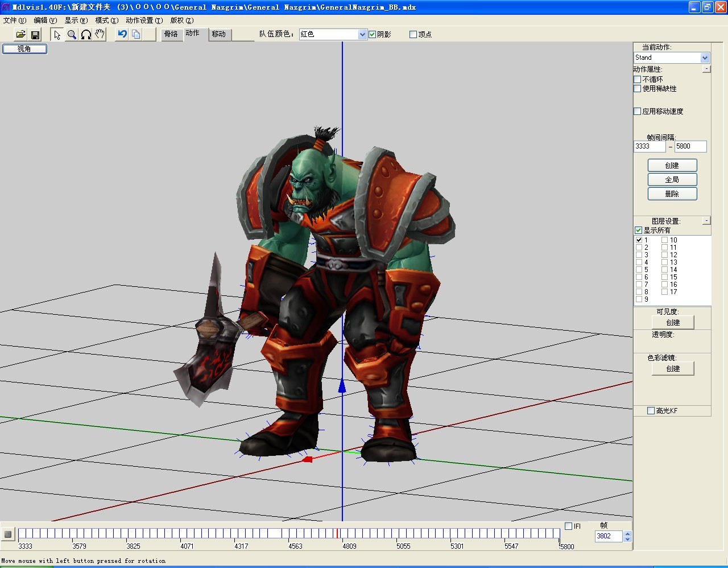
Task: Click the save floppy disk icon
Action: point(36,35)
